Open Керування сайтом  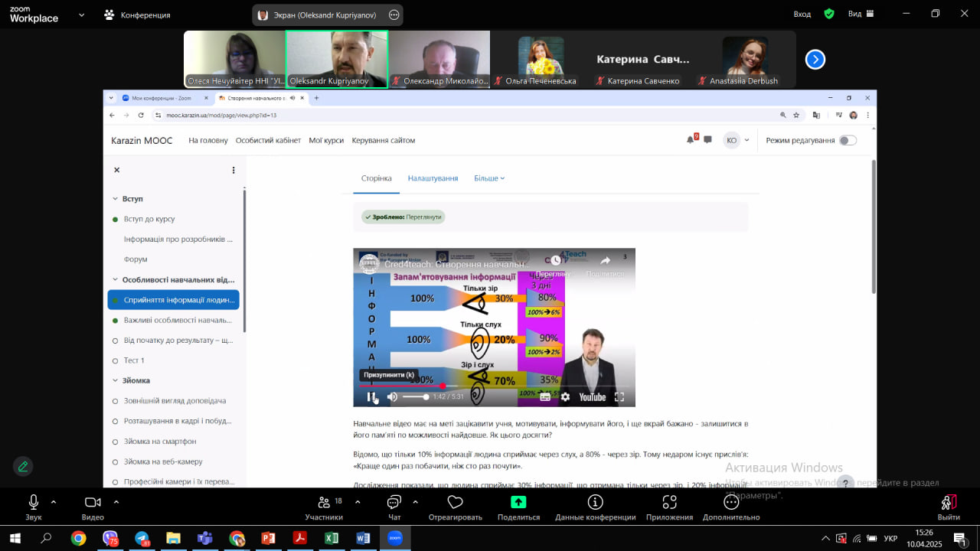[383, 140]
